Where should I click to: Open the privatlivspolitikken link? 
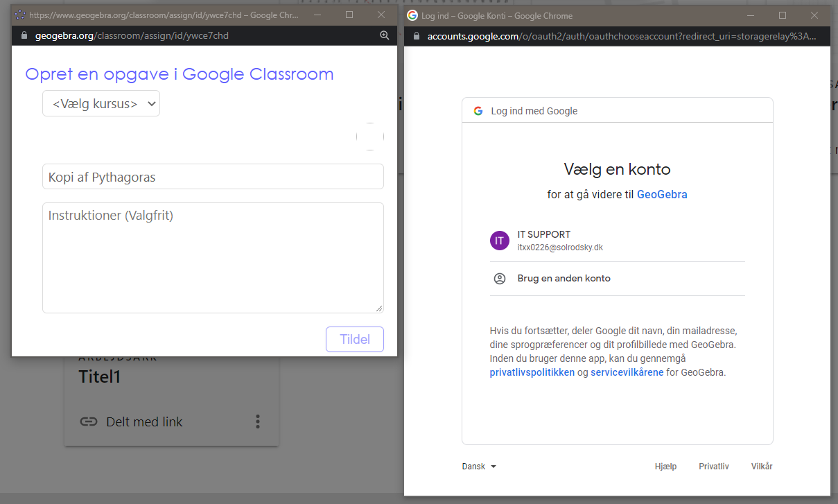coord(532,372)
